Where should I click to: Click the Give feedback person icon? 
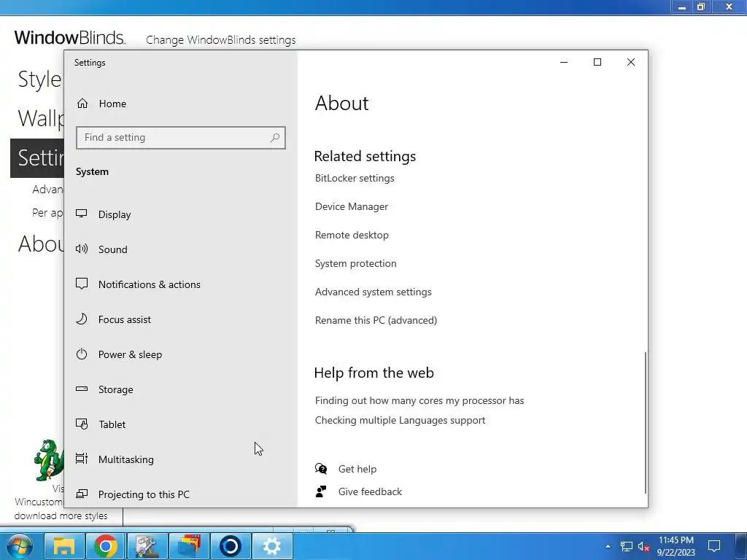(321, 491)
